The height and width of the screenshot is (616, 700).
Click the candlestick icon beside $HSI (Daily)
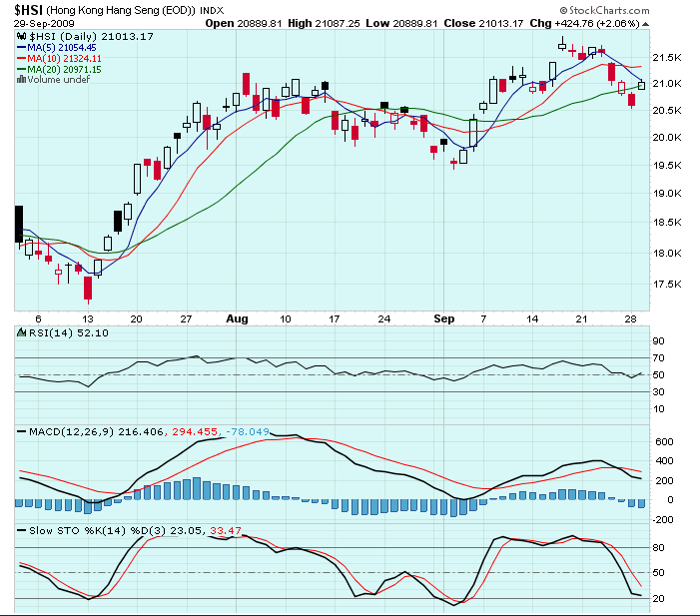pos(21,37)
